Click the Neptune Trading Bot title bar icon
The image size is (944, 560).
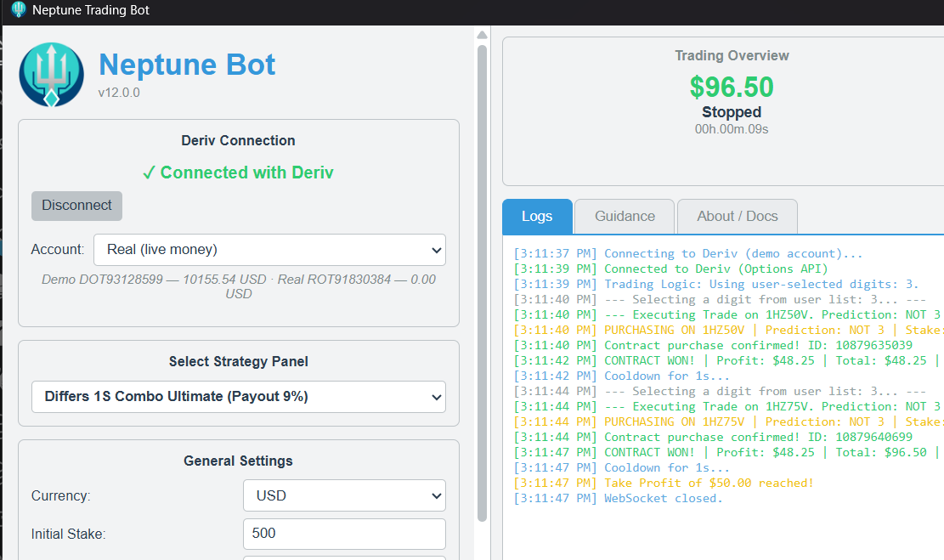click(19, 9)
